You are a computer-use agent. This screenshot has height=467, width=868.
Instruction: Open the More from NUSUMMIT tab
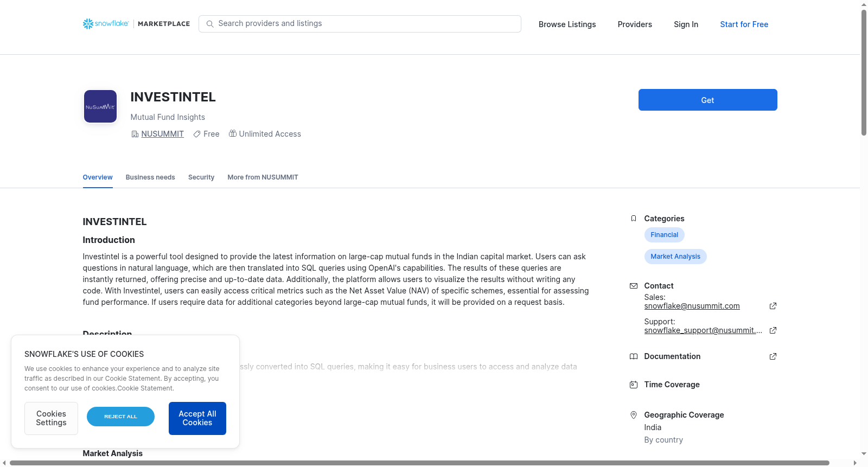click(263, 177)
